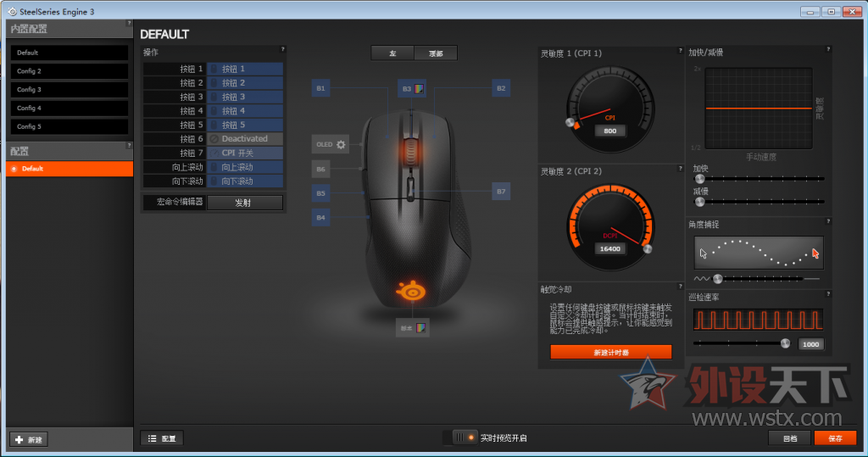The width and height of the screenshot is (868, 457).
Task: Select built-in Config 4 profile
Action: click(x=70, y=108)
